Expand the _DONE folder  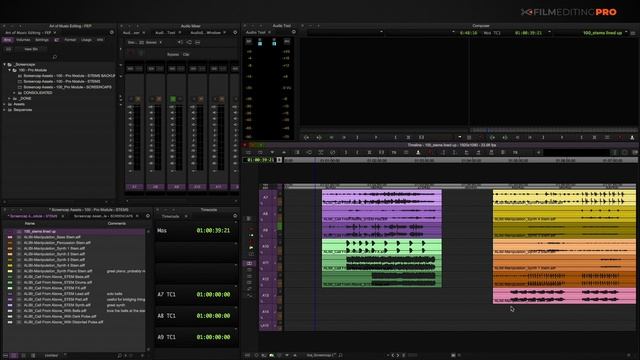[9, 99]
